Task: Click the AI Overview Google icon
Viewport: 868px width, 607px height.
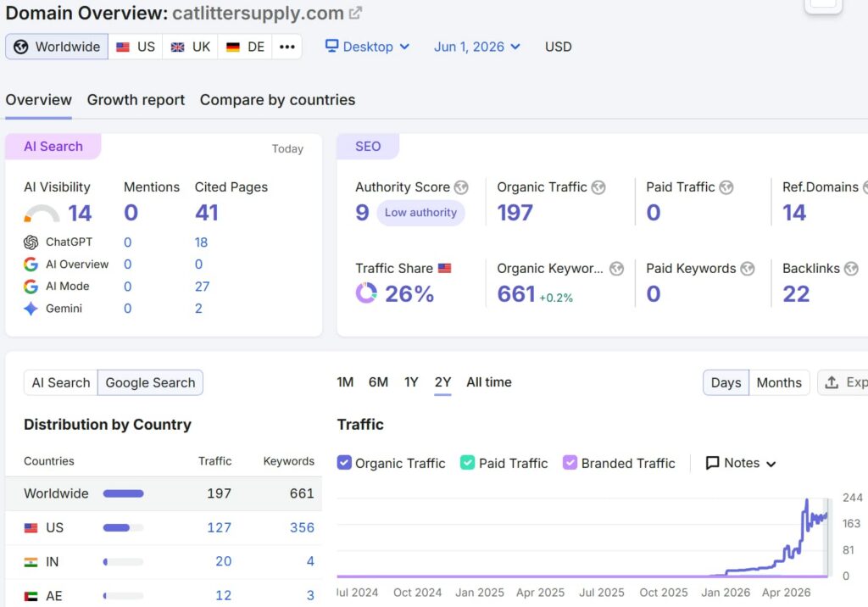Action: click(x=31, y=265)
